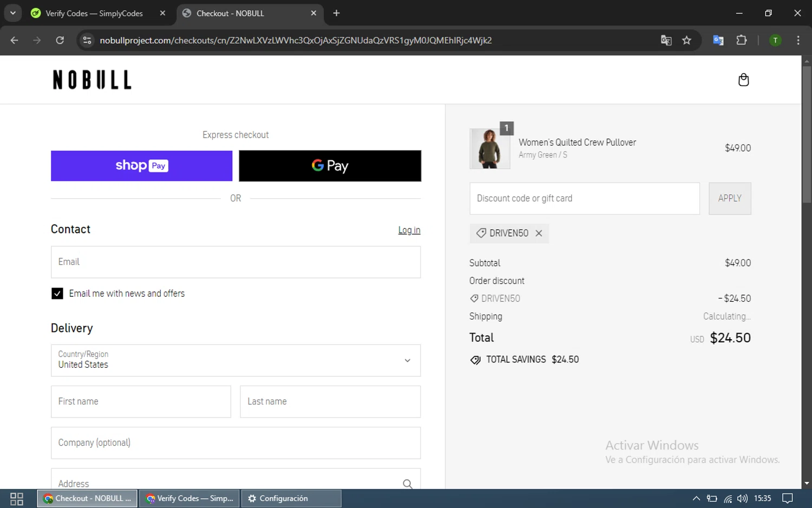Switch to Verify Codes SimplyCodes tab

click(94, 13)
